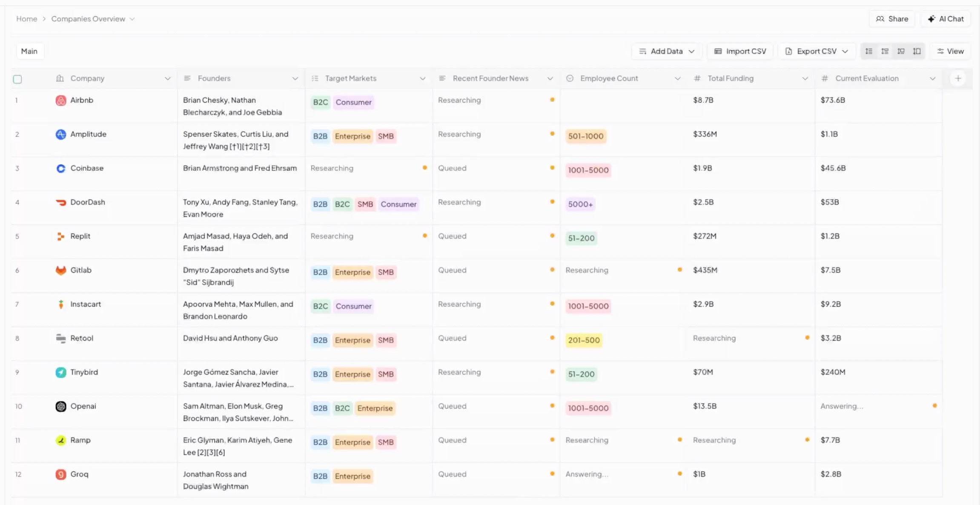This screenshot has width=980, height=505.
Task: Click the Target Markets list icon
Action: (x=315, y=78)
